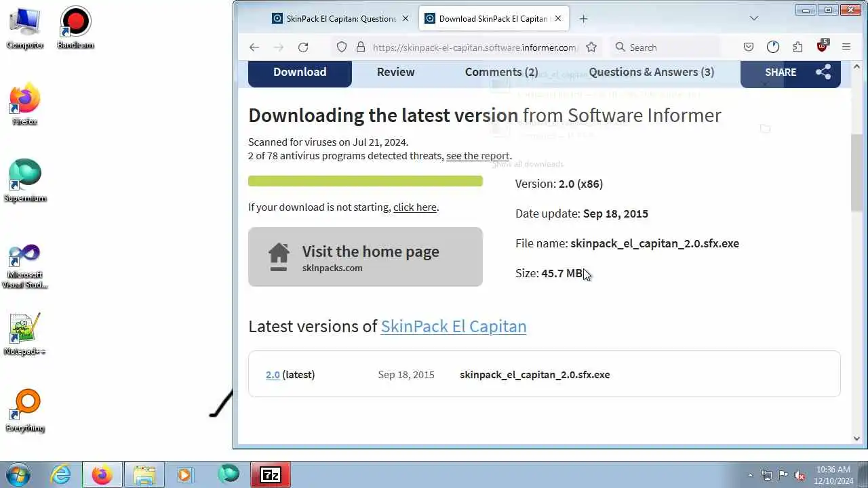Open the Firefox downloads progress icon

tap(773, 47)
